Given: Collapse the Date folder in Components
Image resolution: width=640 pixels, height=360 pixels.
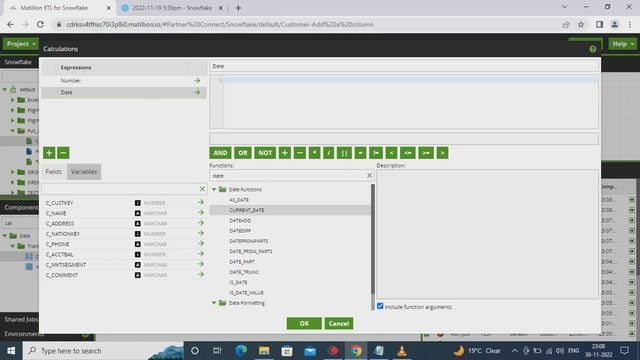Looking at the screenshot, I should click(5, 236).
